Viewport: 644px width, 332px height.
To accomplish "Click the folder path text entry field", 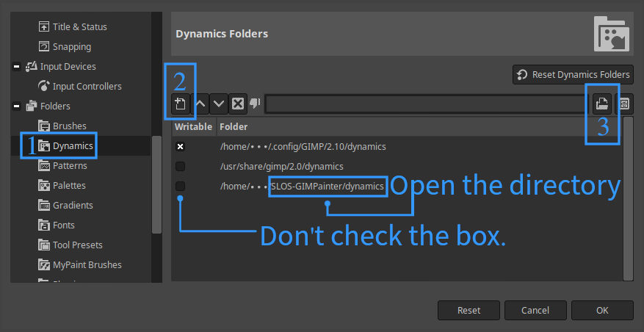I will click(427, 104).
